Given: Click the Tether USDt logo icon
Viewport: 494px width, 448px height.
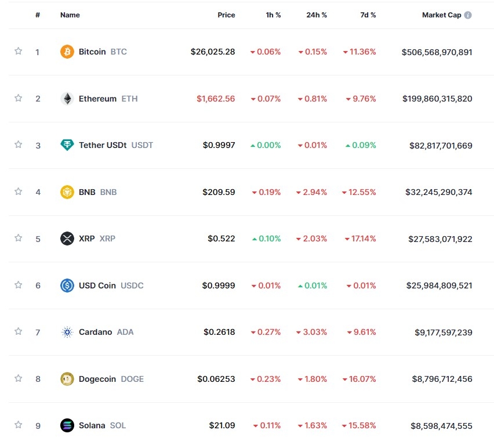Looking at the screenshot, I should 67,145.
